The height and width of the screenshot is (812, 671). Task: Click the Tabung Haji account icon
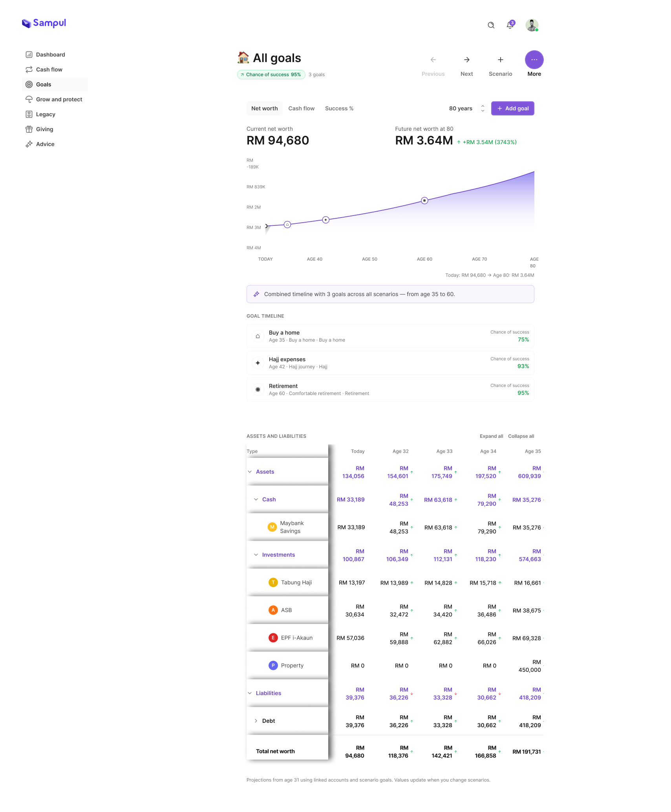(x=273, y=582)
